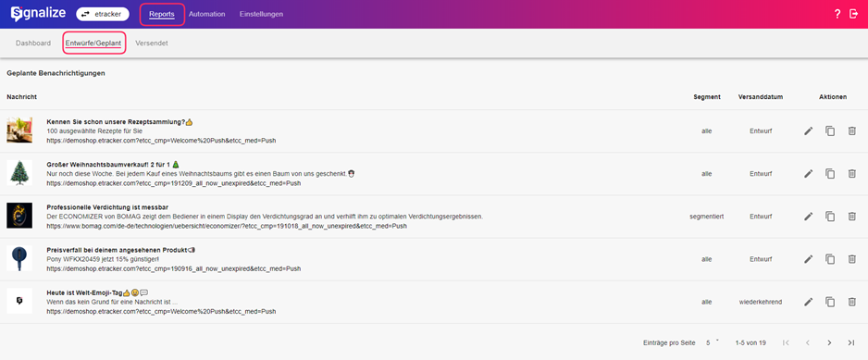The width and height of the screenshot is (868, 360).
Task: Go to the next page of notifications
Action: [x=829, y=342]
